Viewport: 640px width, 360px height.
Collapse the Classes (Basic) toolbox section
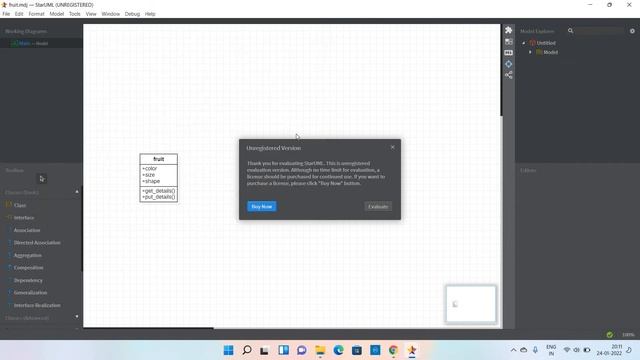[x=77, y=192]
